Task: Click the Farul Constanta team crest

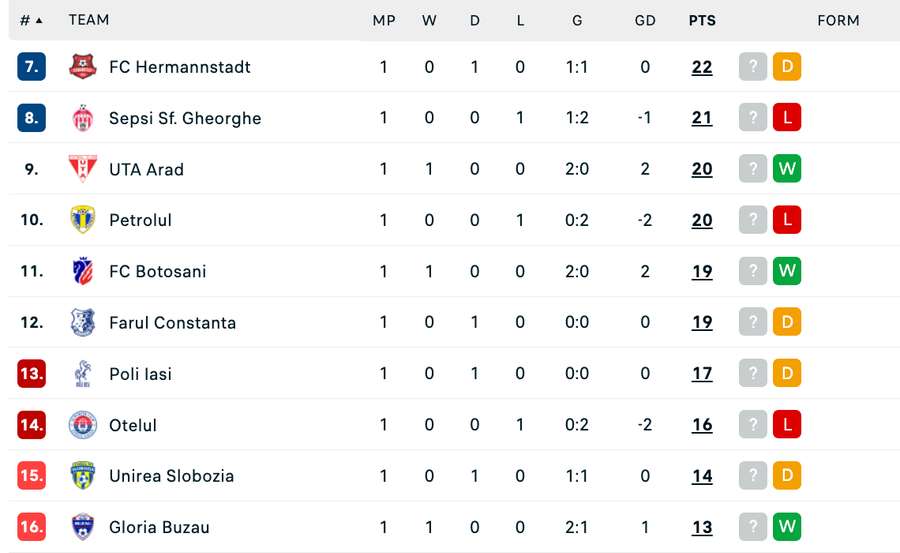Action: 82,322
